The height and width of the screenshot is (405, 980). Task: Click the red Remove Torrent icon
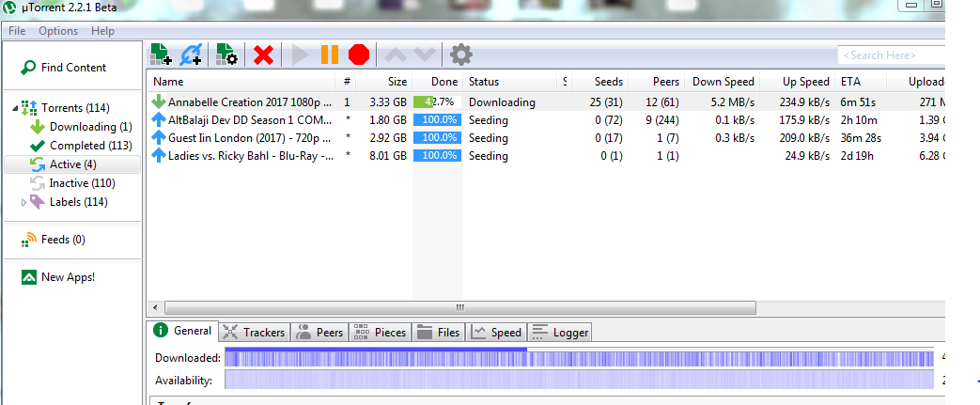[264, 55]
